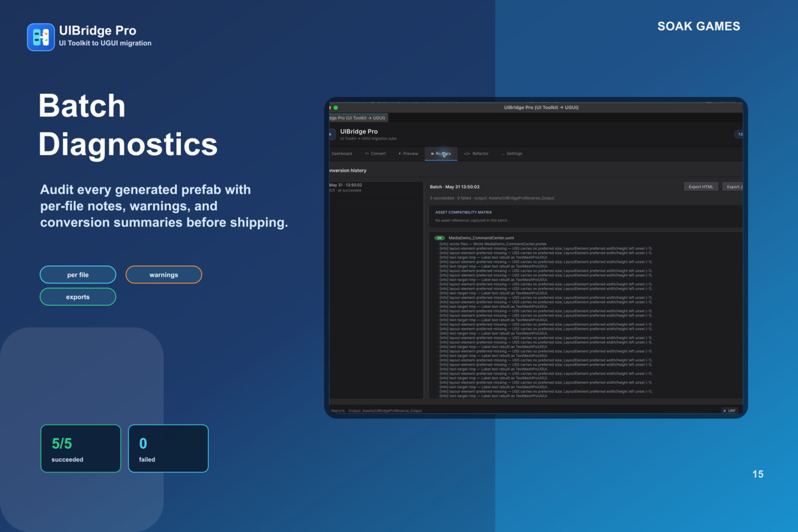This screenshot has height=532, width=798.
Task: Switch to the Convert tab
Action: point(375,154)
